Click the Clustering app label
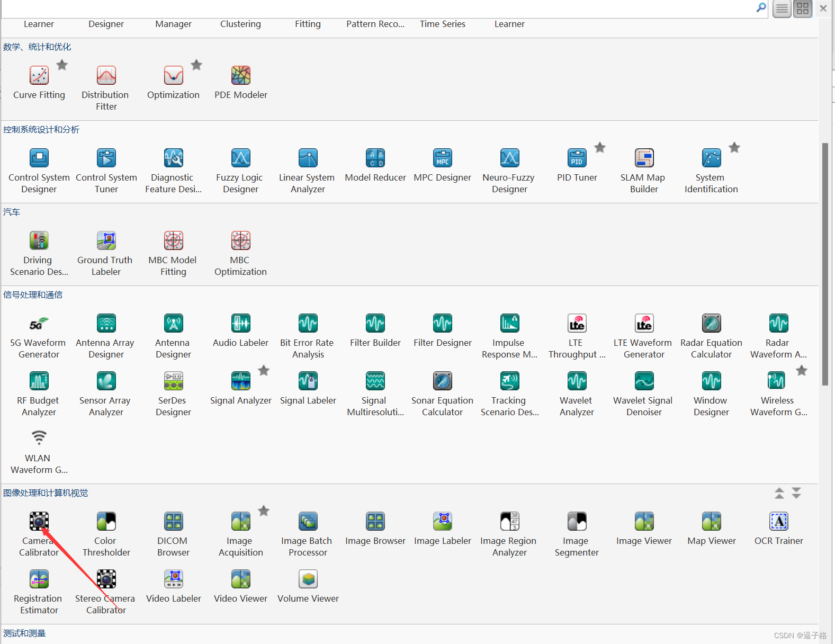 click(241, 24)
